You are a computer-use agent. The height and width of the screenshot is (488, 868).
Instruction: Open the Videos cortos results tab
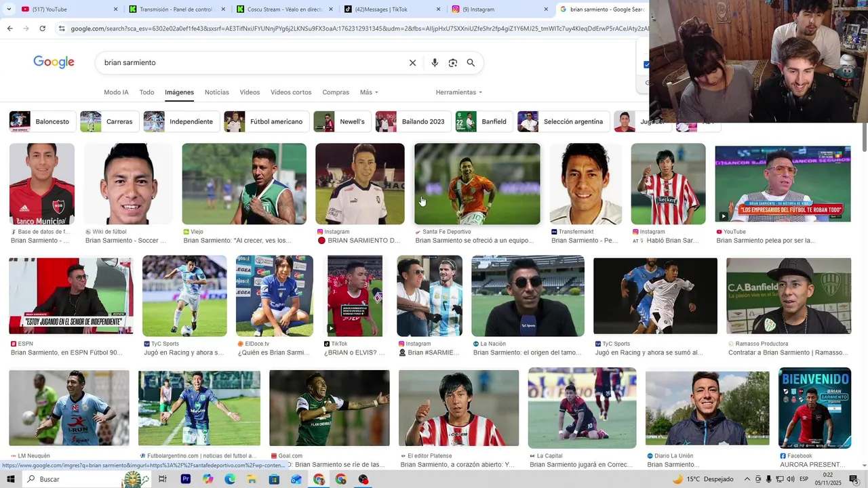291,92
